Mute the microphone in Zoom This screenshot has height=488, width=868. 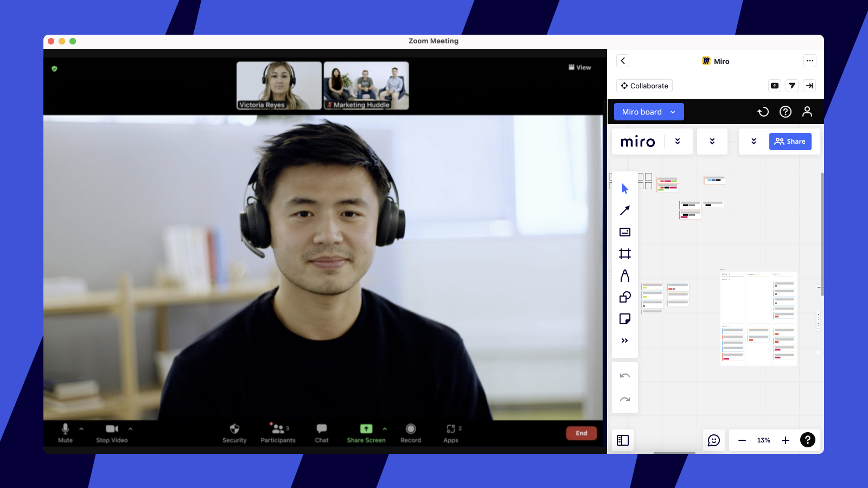click(x=65, y=433)
